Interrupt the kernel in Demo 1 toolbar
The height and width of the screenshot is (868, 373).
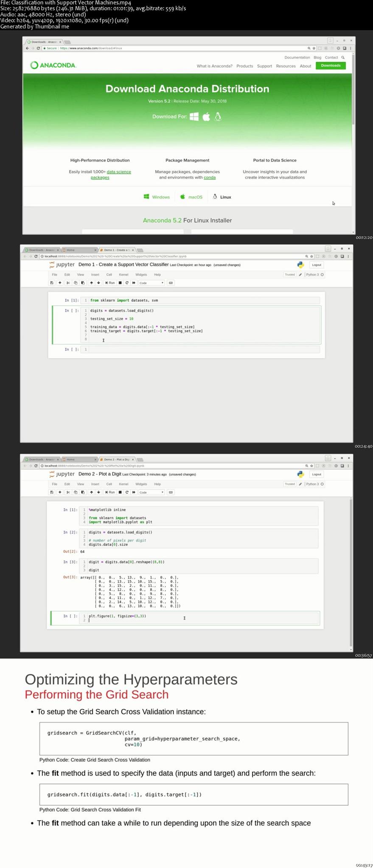(120, 283)
